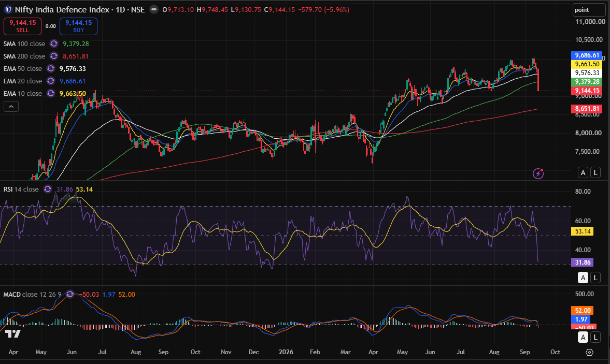Click the SELL 9,144.15 button
The width and height of the screenshot is (610, 364).
(x=23, y=26)
